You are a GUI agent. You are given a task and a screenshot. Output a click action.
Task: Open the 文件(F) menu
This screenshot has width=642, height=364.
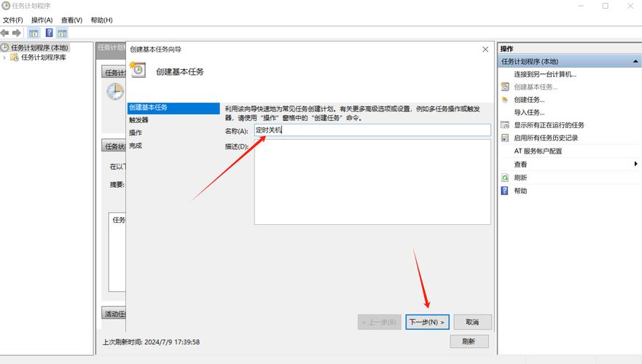[x=12, y=20]
